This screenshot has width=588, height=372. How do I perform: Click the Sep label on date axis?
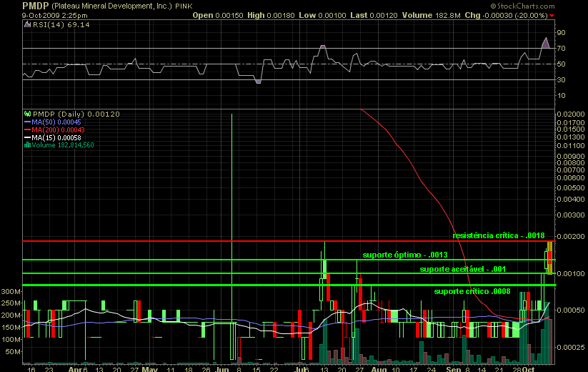point(454,369)
